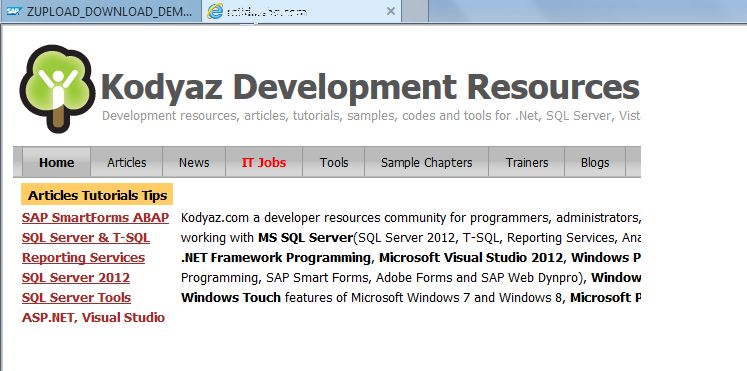Click the bold 'Microsoft Visual Studio 2012' text
The image size is (747, 371).
471,258
